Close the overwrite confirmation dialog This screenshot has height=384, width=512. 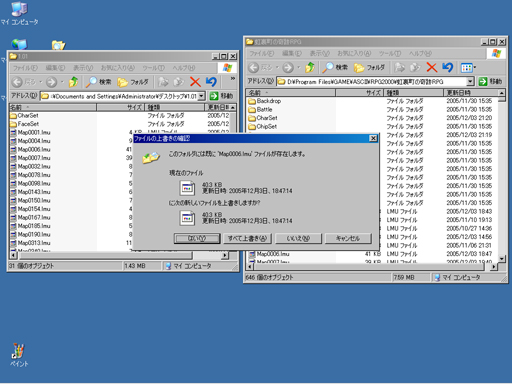(x=373, y=138)
